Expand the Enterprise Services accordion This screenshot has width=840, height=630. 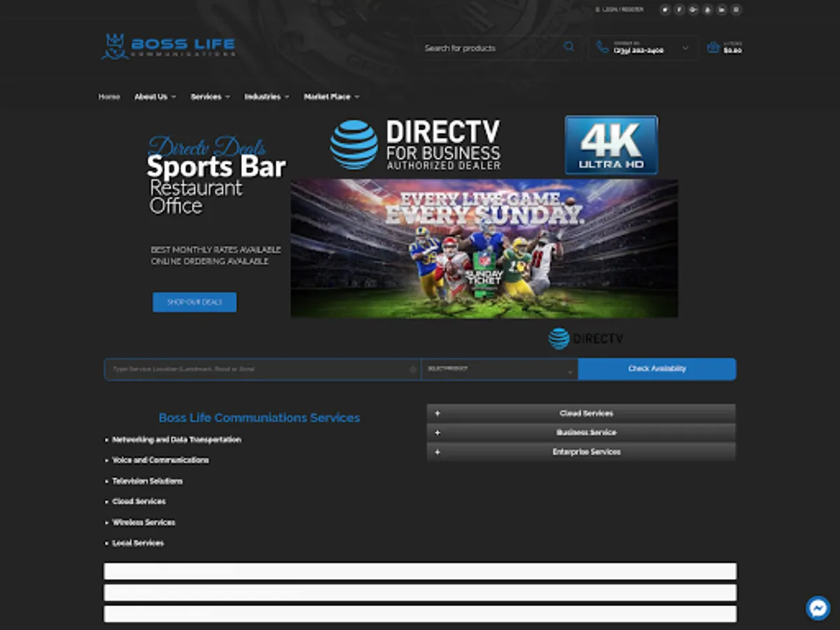[581, 452]
